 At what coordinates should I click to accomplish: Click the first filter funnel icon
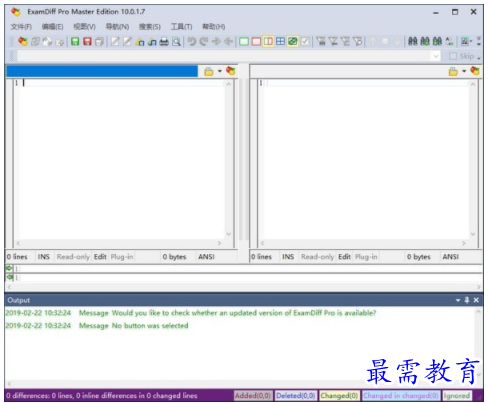[321, 42]
